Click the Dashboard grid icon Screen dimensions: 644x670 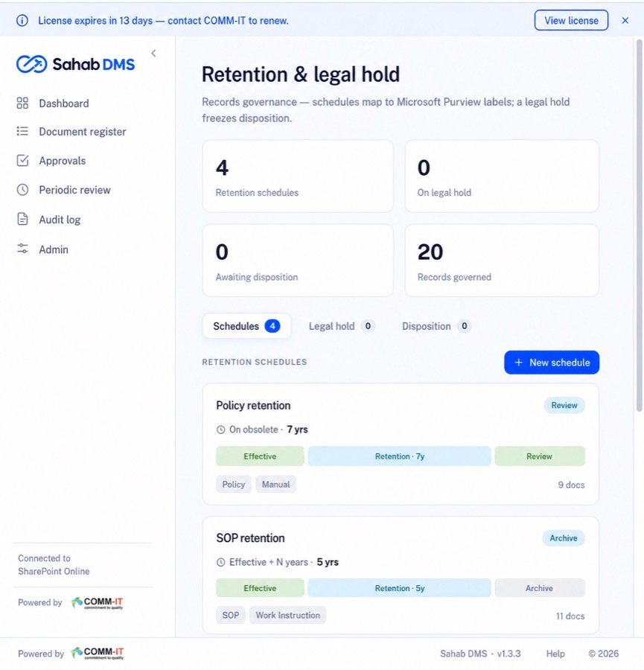click(22, 103)
